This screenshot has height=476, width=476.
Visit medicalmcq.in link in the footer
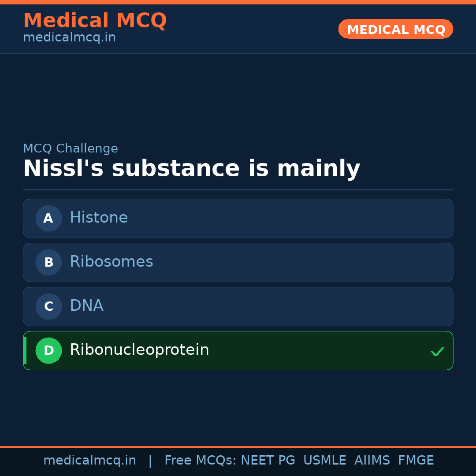pyautogui.click(x=89, y=461)
